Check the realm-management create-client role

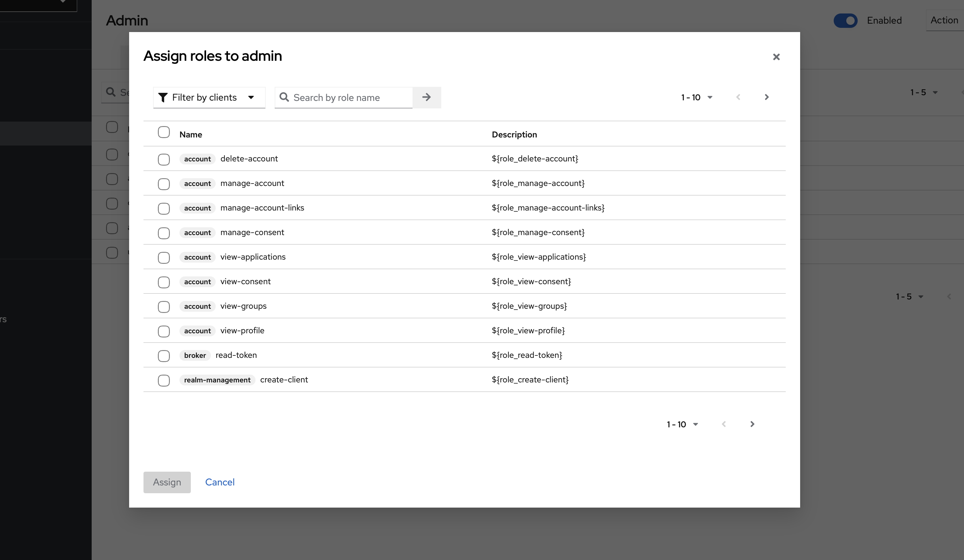[x=164, y=380]
